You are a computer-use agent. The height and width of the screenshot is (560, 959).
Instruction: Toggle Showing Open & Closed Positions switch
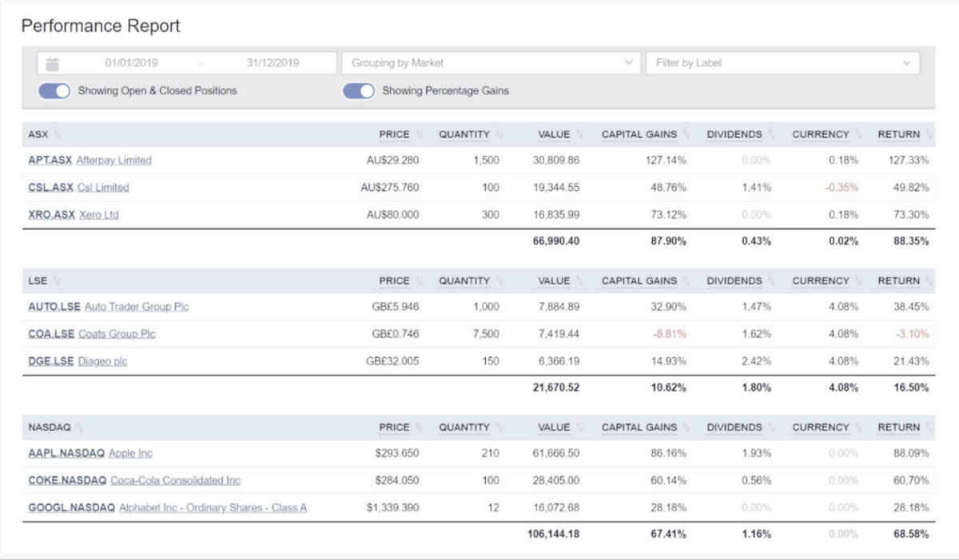pos(54,91)
